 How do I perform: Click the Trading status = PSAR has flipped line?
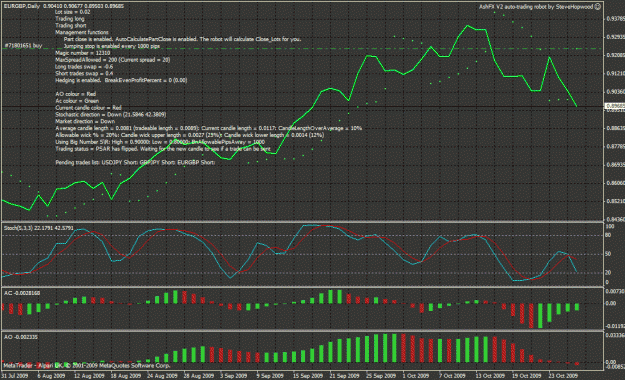tap(163, 149)
